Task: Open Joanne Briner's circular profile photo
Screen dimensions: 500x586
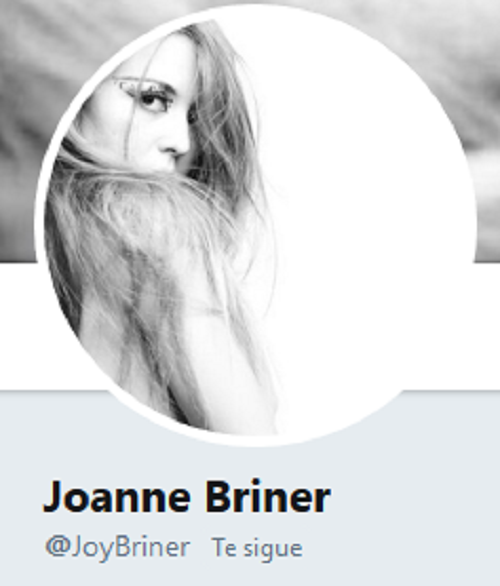Action: pos(256,225)
